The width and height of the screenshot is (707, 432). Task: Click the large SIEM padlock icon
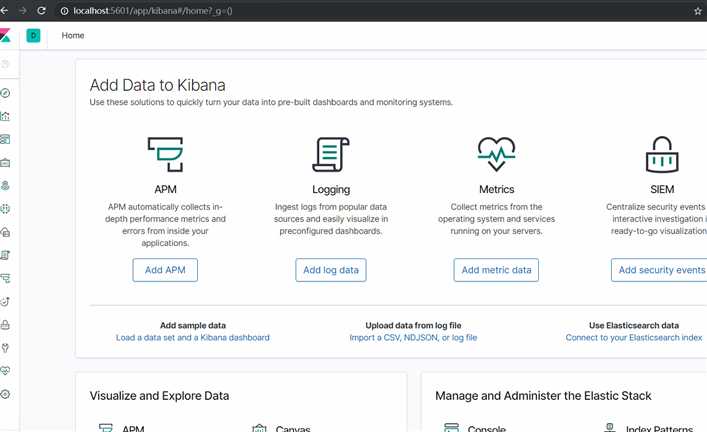662,155
